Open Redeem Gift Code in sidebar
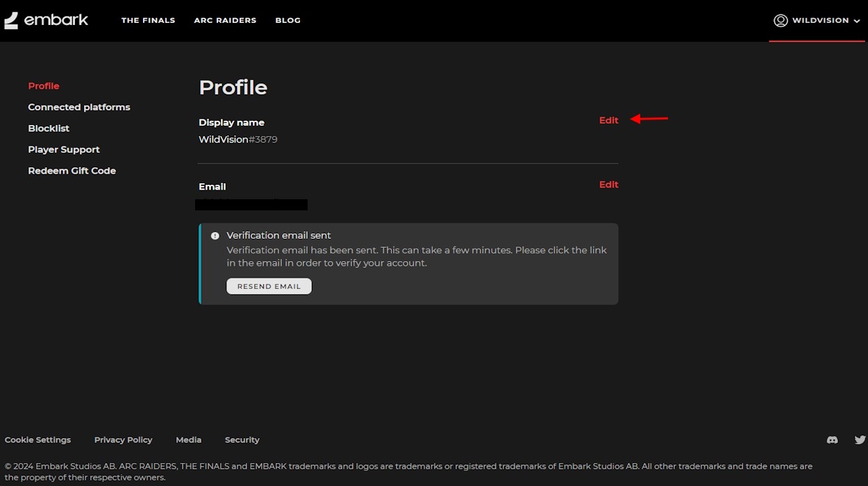The image size is (868, 486). [x=72, y=171]
